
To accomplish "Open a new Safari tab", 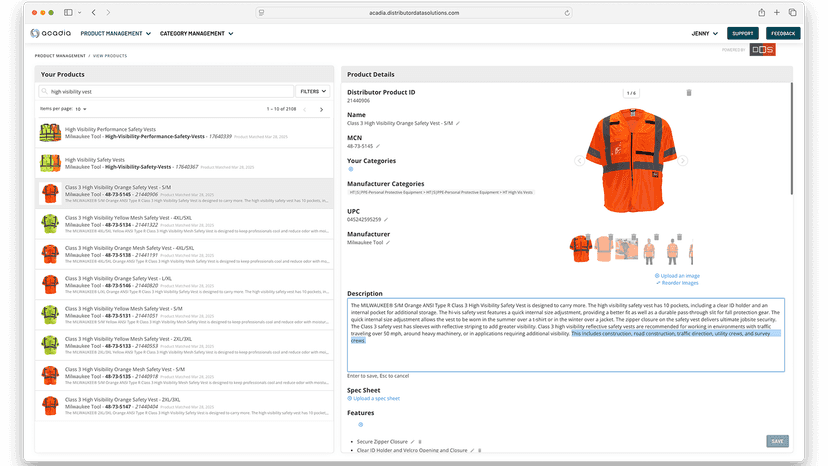I will point(777,12).
